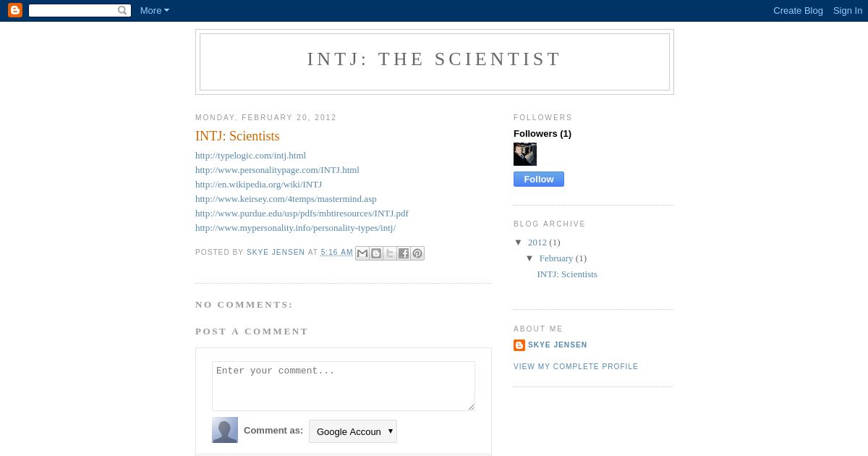This screenshot has height=456, width=868.
Task: Click View My Complete Profile link
Action: point(576,367)
